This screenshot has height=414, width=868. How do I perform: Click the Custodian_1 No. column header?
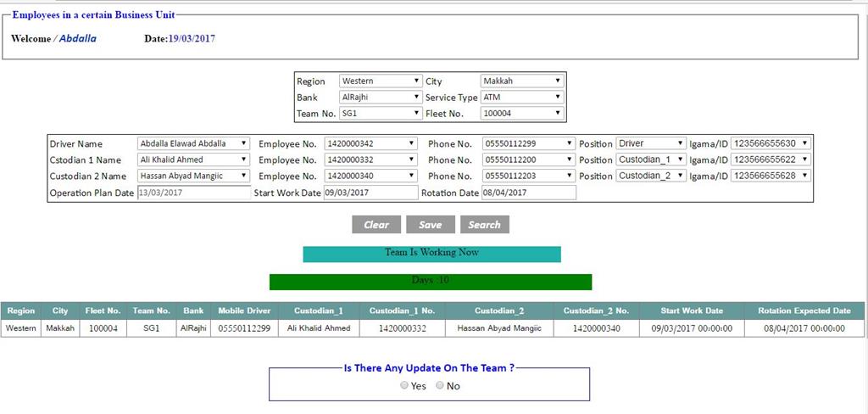(x=403, y=310)
